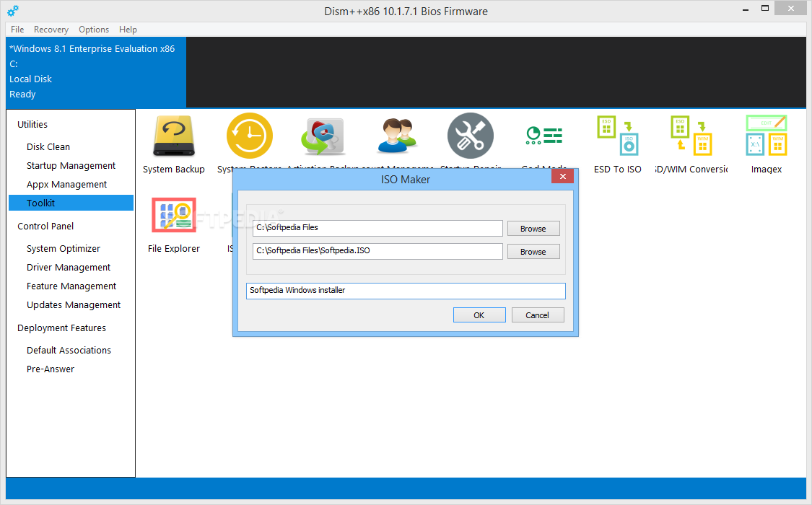
Task: Select Startup Management in the sidebar
Action: point(71,166)
